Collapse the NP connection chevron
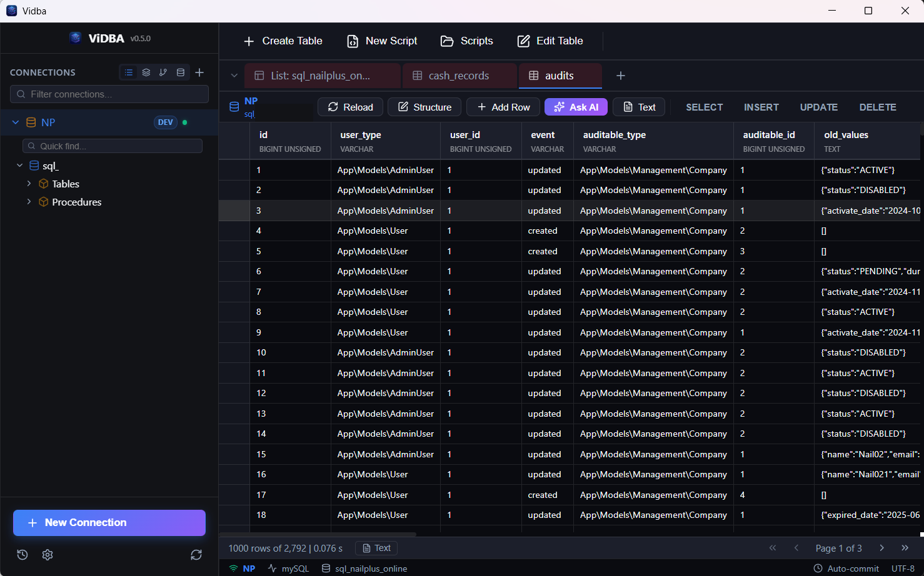The width and height of the screenshot is (924, 576). 16,122
